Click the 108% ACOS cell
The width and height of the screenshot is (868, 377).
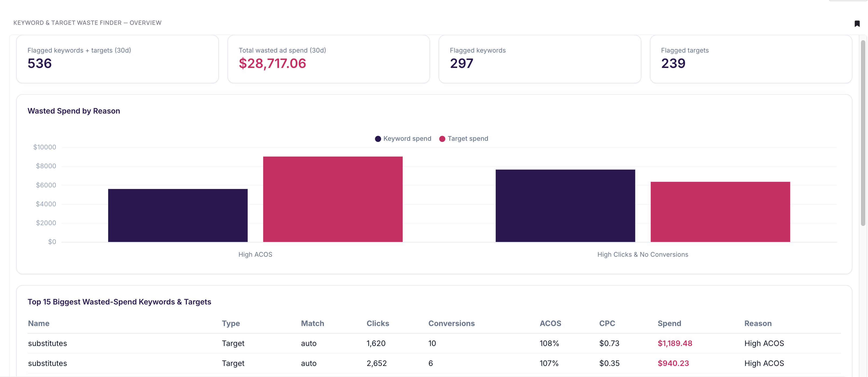click(549, 343)
